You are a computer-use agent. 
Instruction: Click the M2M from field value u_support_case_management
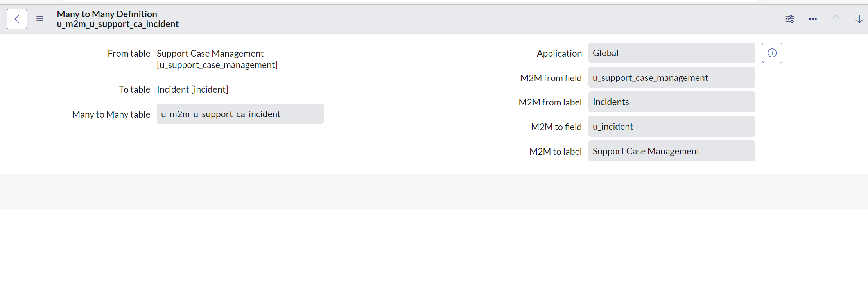[x=671, y=77]
